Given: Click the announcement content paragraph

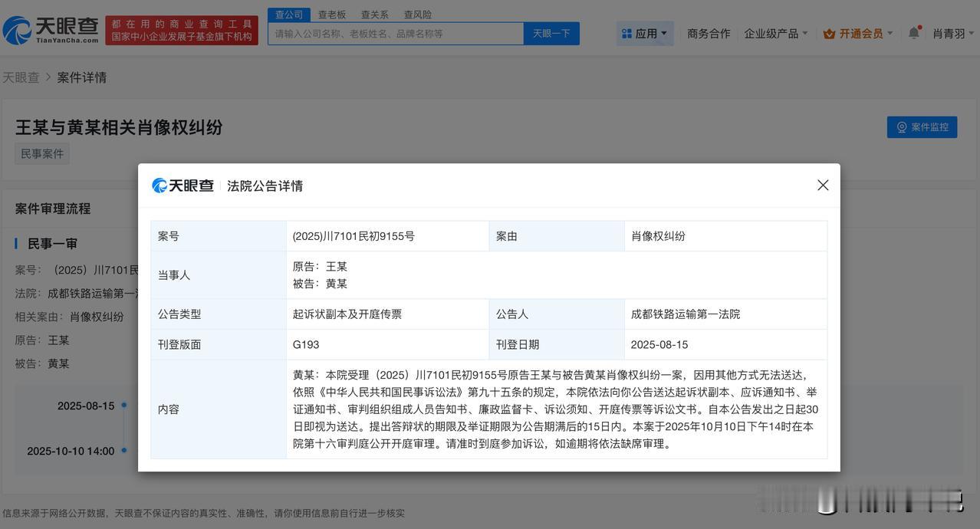Looking at the screenshot, I should click(x=556, y=409).
